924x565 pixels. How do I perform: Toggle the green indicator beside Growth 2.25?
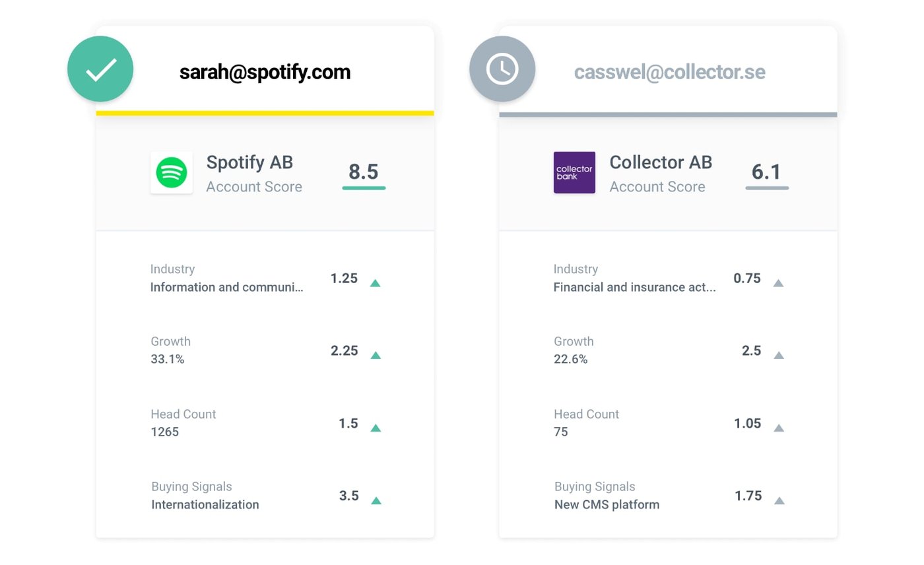coord(375,354)
